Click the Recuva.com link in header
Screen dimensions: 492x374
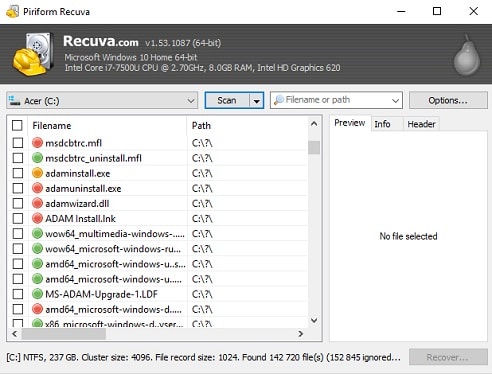point(101,41)
